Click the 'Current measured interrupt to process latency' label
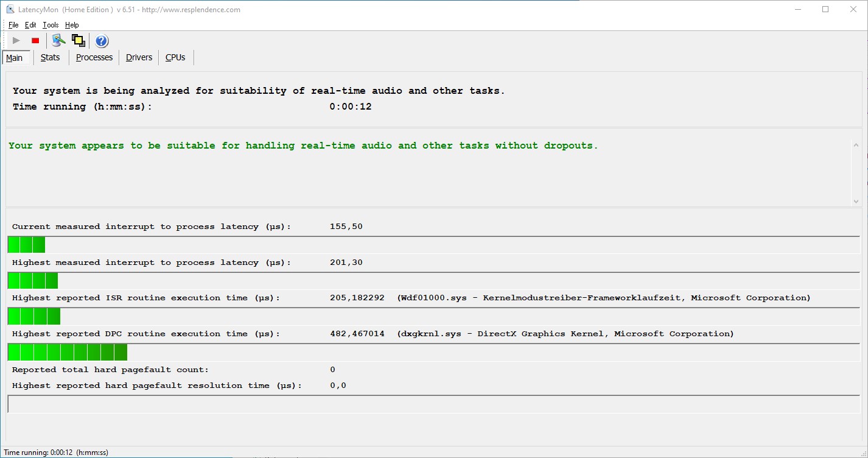 pyautogui.click(x=152, y=227)
